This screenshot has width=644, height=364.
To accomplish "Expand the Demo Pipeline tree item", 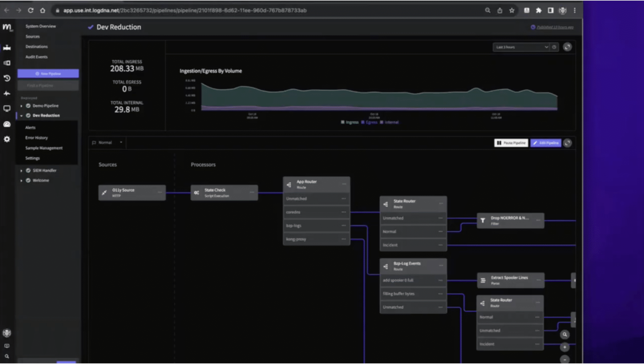I will pos(21,106).
